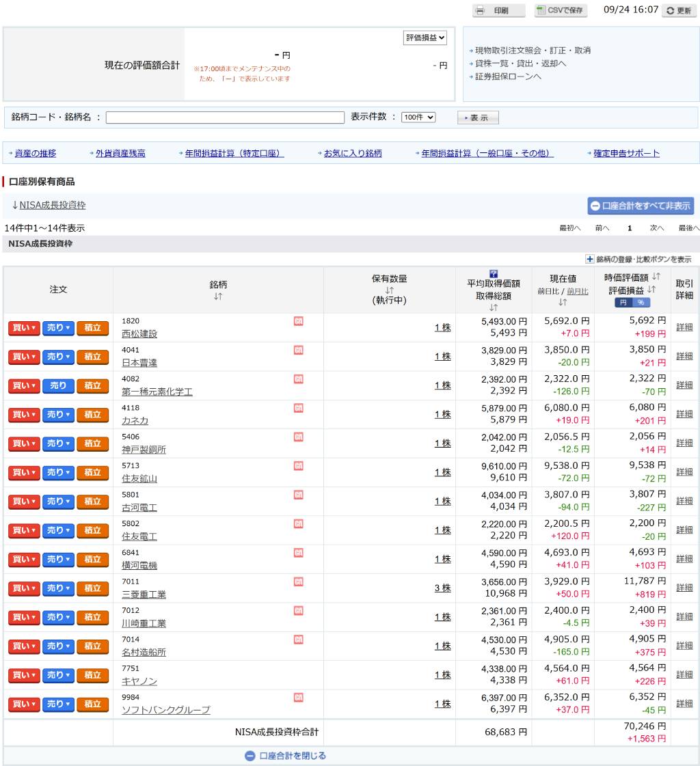Open the 確定申告サポート link
The height and width of the screenshot is (766, 700).
point(626,153)
